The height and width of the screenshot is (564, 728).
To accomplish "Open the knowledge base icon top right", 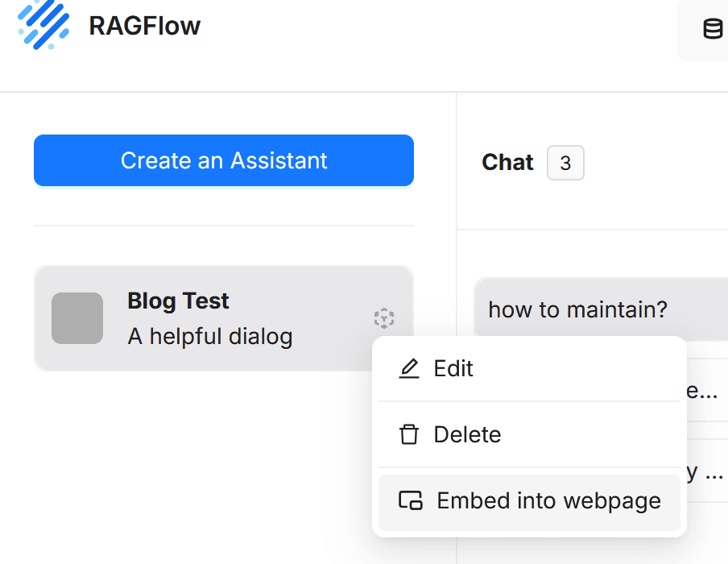I will click(x=711, y=29).
